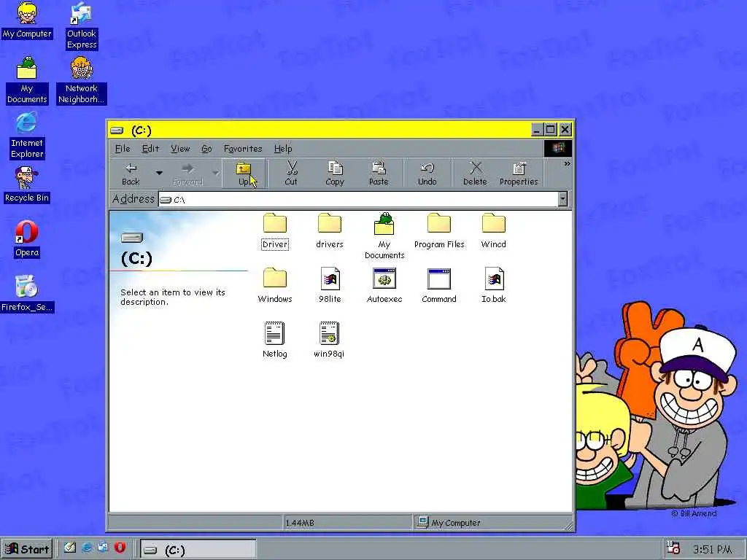Minimize the C: window
Image resolution: width=747 pixels, height=560 pixels.
(x=537, y=130)
